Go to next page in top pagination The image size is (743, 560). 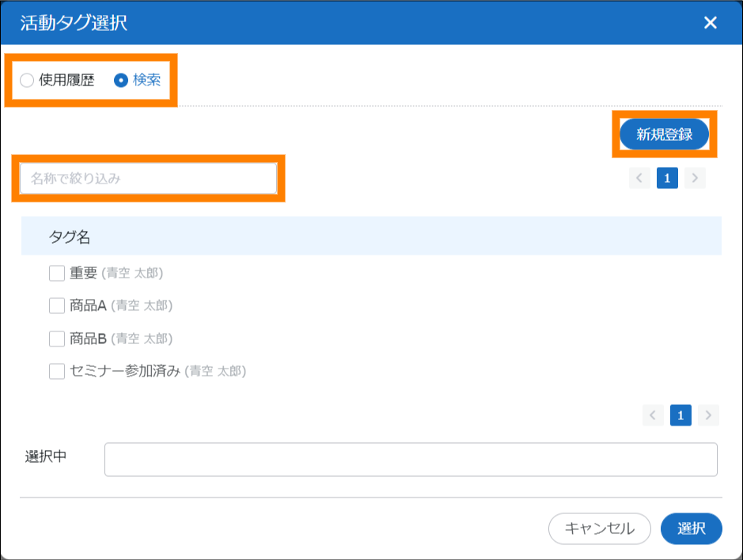click(695, 179)
